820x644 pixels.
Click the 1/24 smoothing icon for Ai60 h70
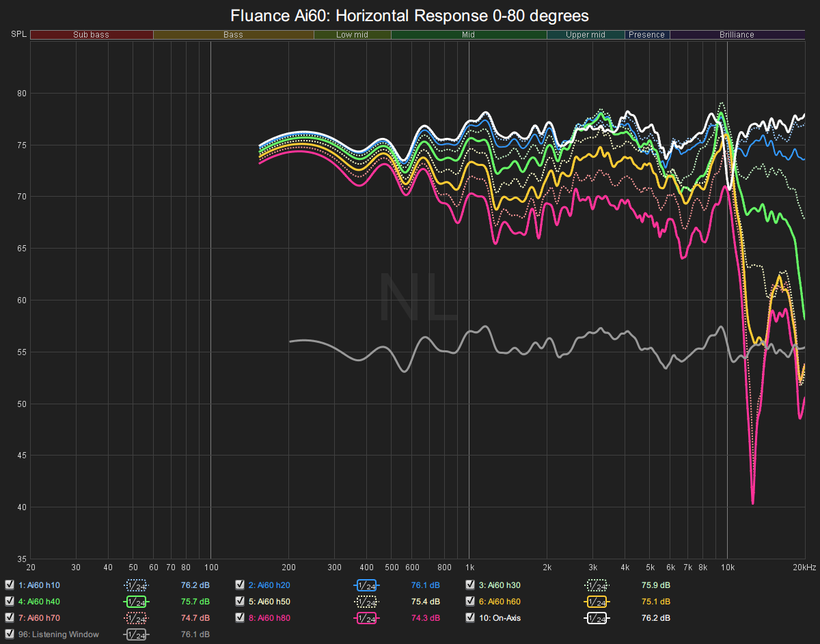[136, 618]
